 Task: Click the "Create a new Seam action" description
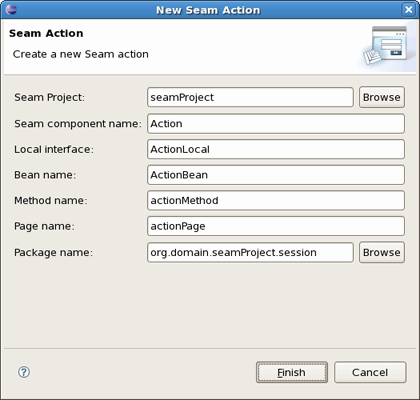[81, 54]
